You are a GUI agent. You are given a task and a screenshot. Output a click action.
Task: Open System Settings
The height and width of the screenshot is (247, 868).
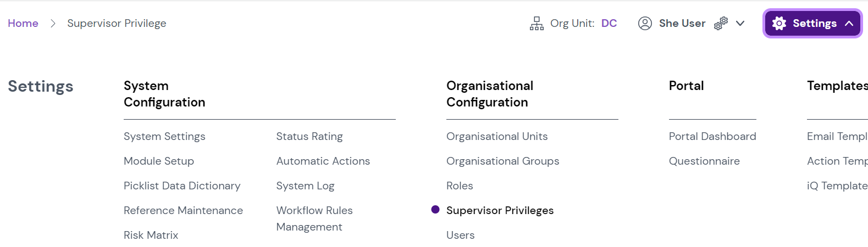point(164,136)
